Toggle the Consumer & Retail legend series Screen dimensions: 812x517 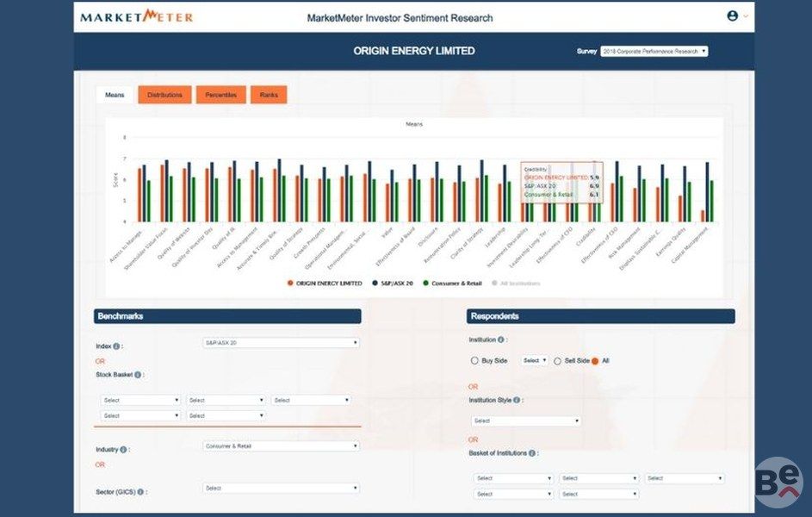[x=453, y=283]
